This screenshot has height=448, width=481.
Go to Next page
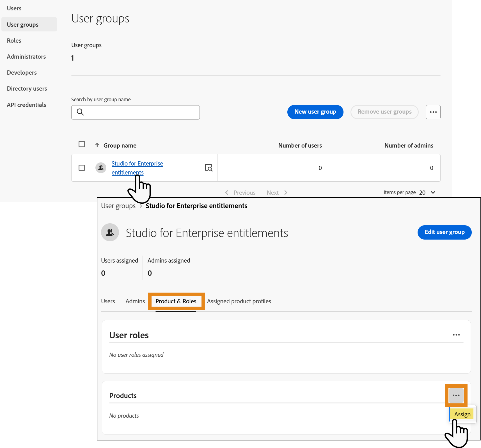coord(277,193)
